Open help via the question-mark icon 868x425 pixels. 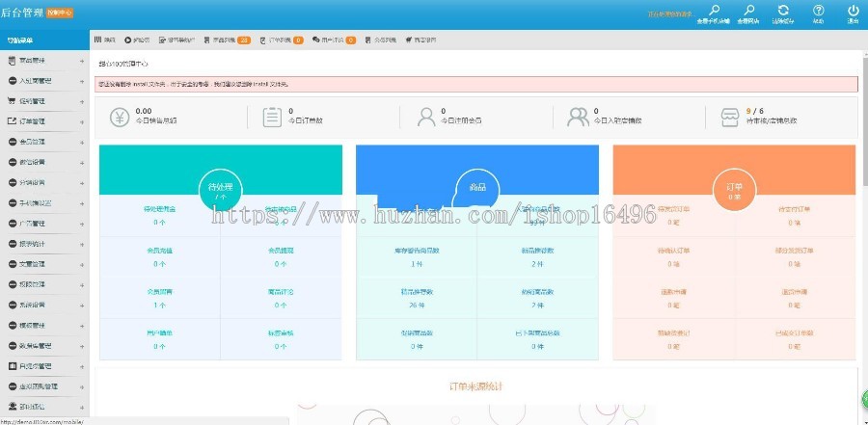818,10
